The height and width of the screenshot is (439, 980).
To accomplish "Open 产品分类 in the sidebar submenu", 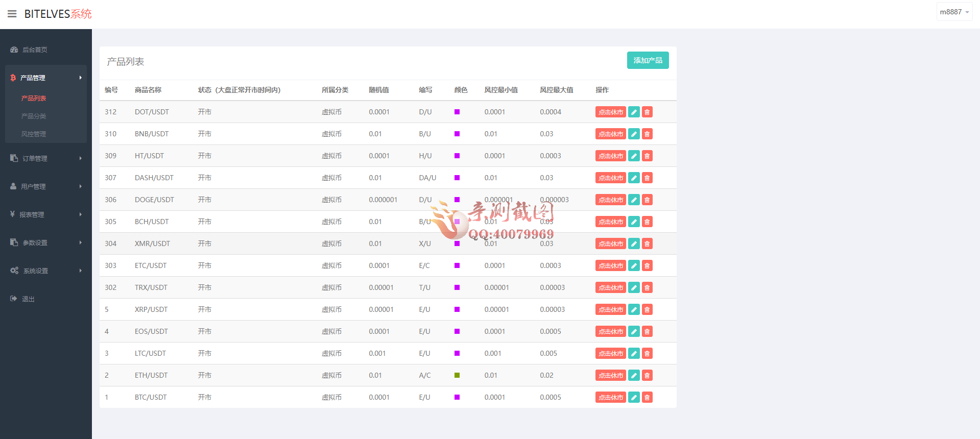I will click(34, 116).
